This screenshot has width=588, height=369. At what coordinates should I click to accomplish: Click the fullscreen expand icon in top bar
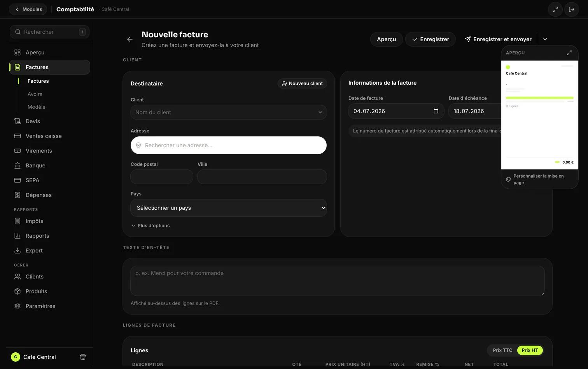point(555,9)
